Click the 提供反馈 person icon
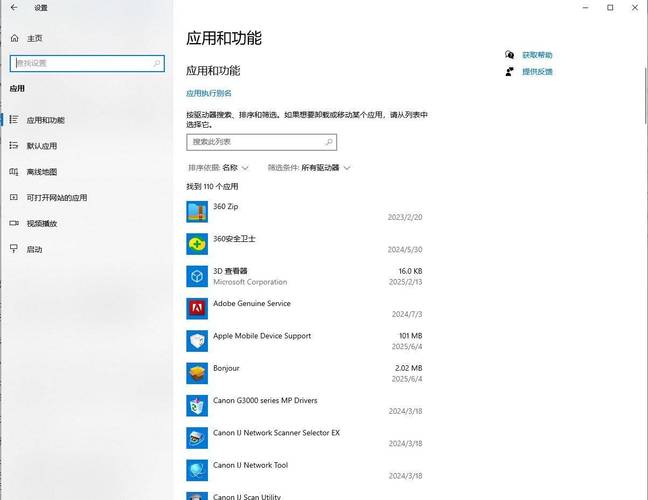 [510, 71]
